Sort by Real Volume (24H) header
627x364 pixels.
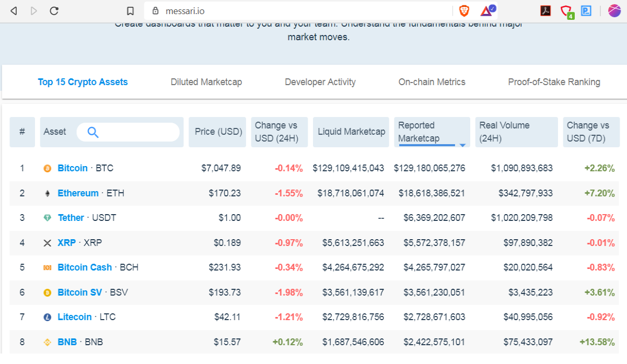[x=517, y=132]
